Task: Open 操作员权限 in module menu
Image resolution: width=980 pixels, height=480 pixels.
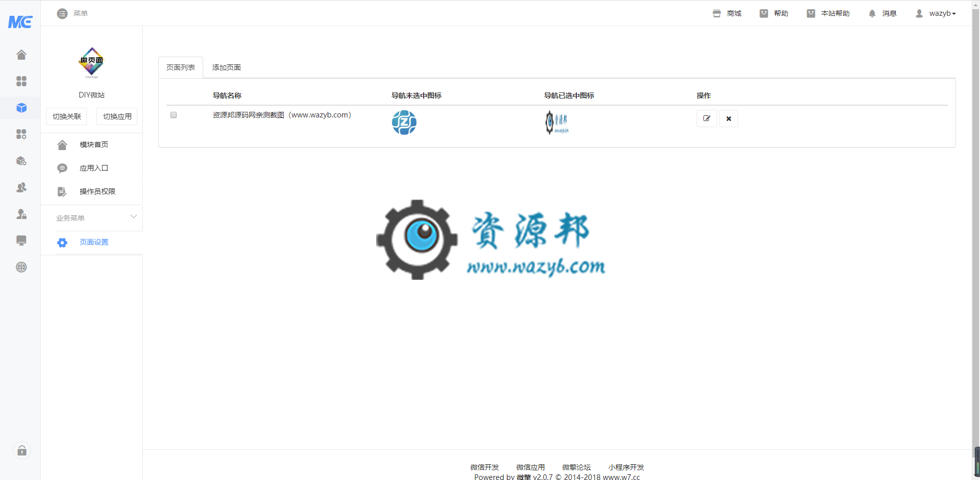Action: pos(91,192)
